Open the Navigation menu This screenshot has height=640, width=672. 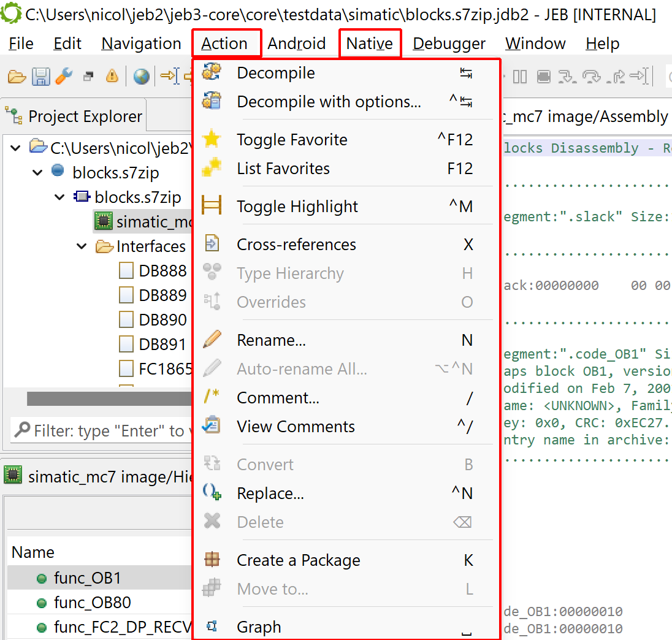tap(142, 44)
